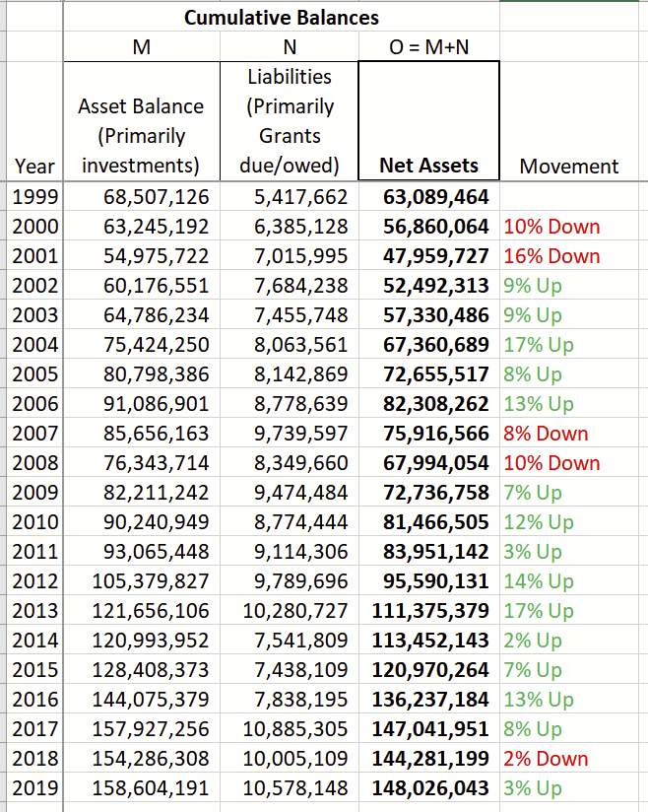Click the 1999 net assets value 63,089,464
648x812 pixels.
435,197
